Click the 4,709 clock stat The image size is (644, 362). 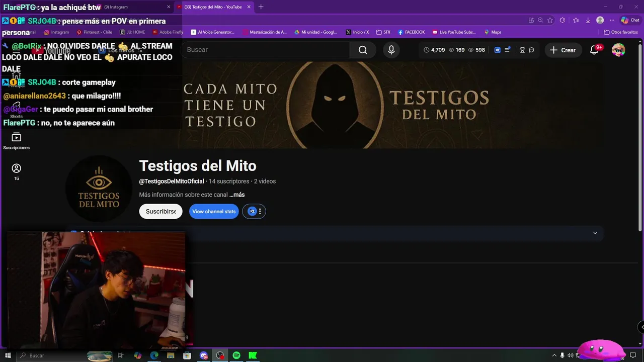[434, 50]
